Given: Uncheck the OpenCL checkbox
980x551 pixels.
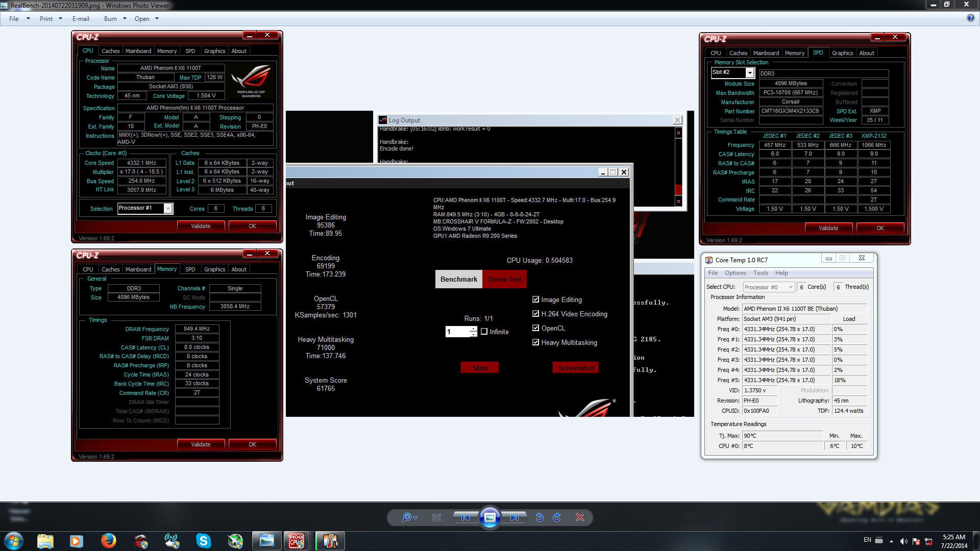Looking at the screenshot, I should pos(535,328).
